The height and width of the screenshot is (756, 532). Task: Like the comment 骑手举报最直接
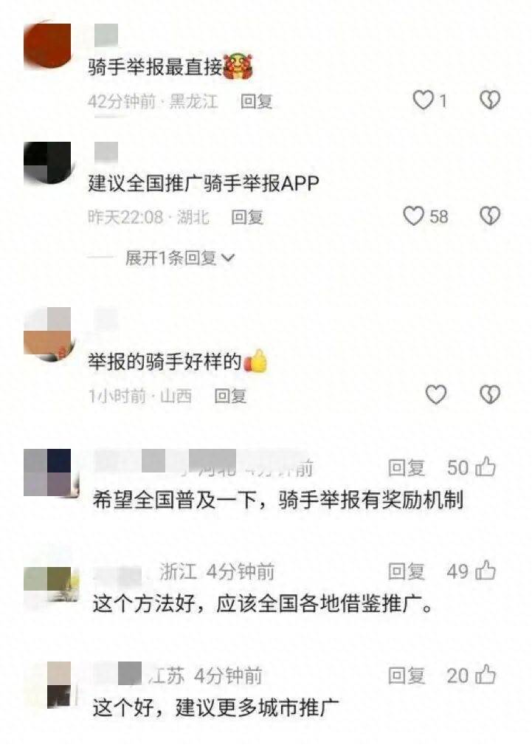click(x=424, y=100)
